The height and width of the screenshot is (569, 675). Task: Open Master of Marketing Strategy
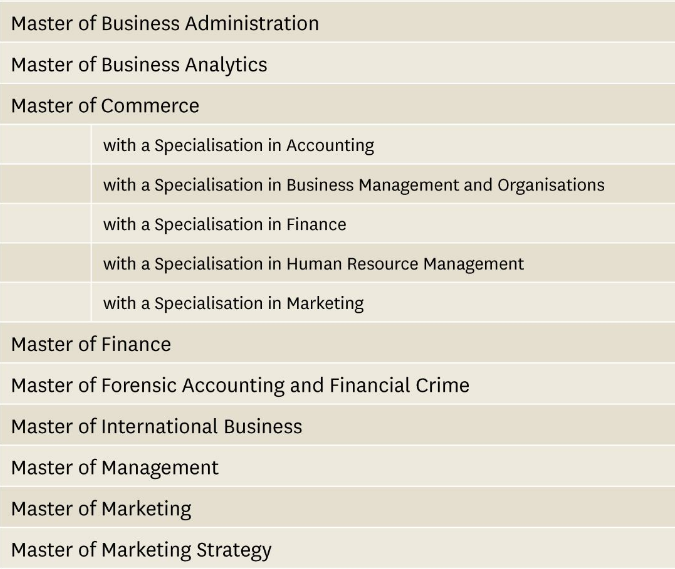141,550
